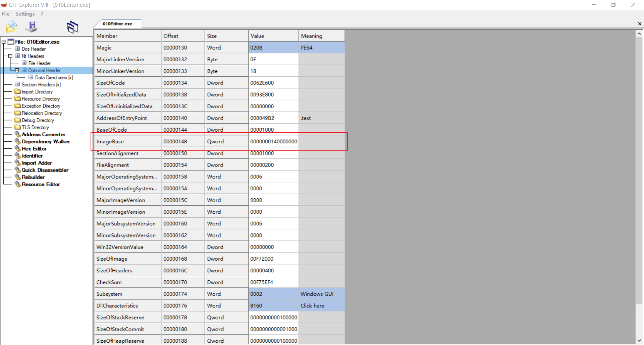Click the Nt Headers node icon
The width and height of the screenshot is (644, 345).
tap(17, 56)
